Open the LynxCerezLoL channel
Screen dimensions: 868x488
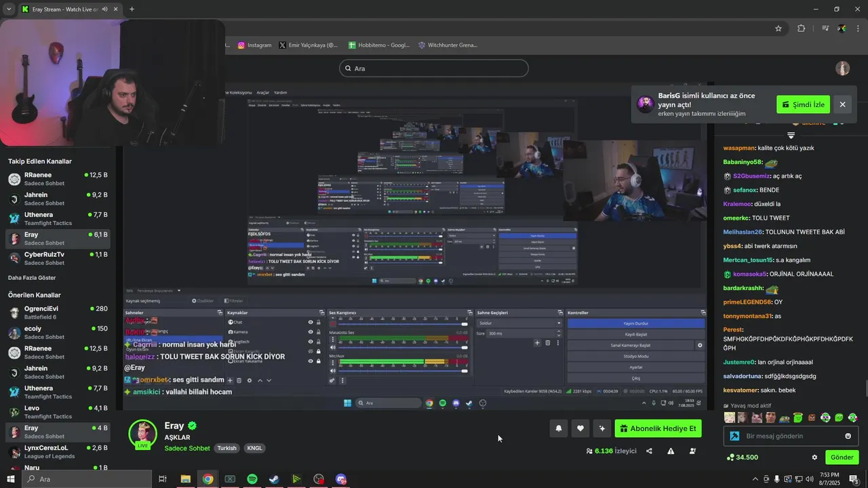click(58, 451)
